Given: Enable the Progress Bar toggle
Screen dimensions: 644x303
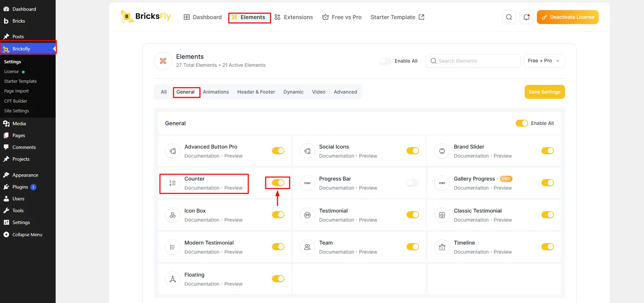Looking at the screenshot, I should (413, 183).
